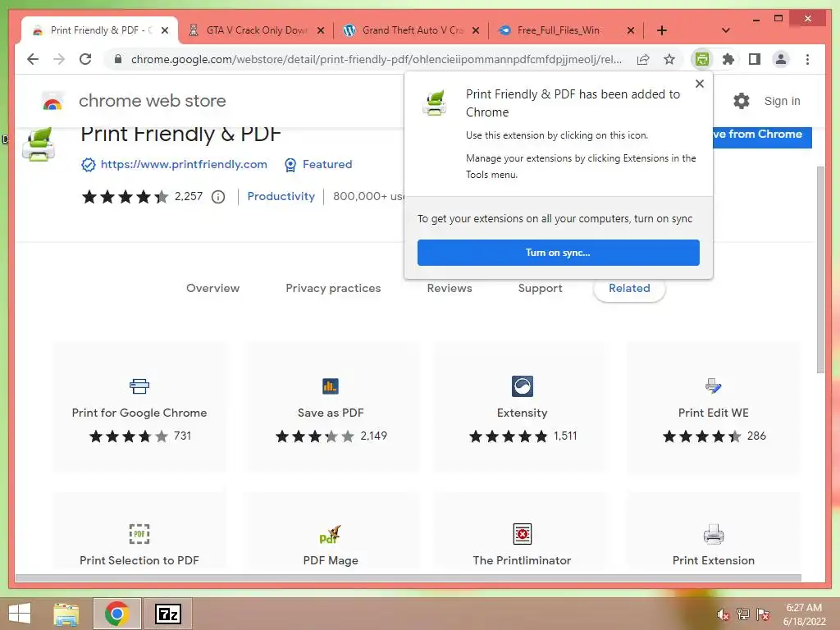Click the Featured badge link
The width and height of the screenshot is (840, 630).
(x=318, y=164)
